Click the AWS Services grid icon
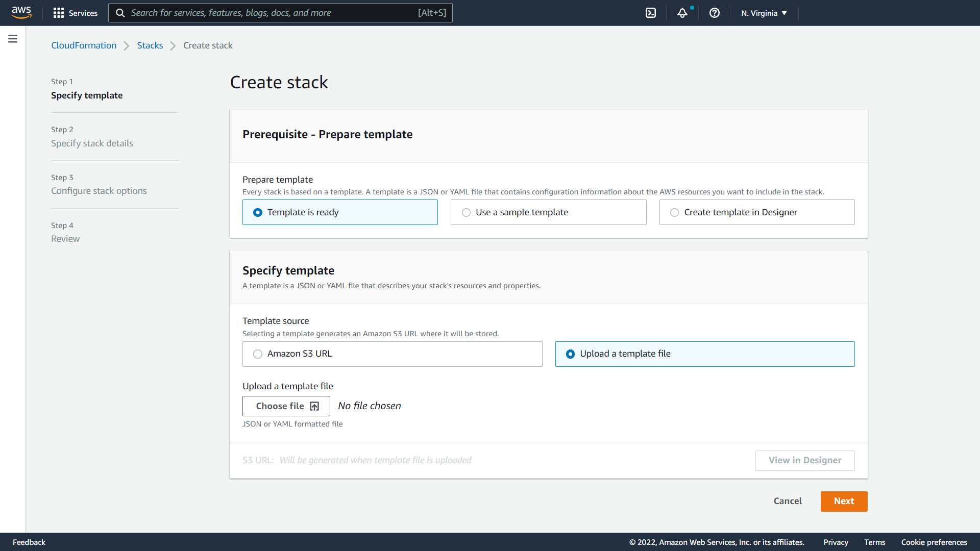 pos(59,13)
